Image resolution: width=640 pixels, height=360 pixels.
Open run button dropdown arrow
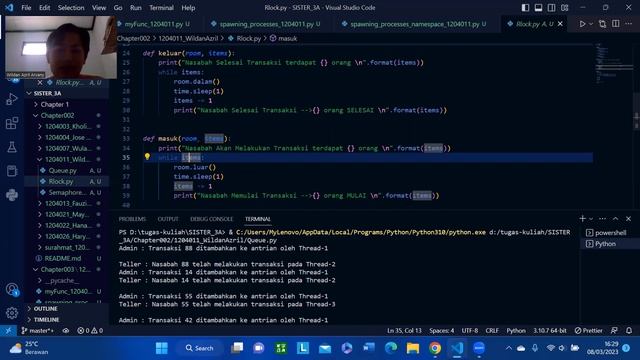(x=591, y=24)
